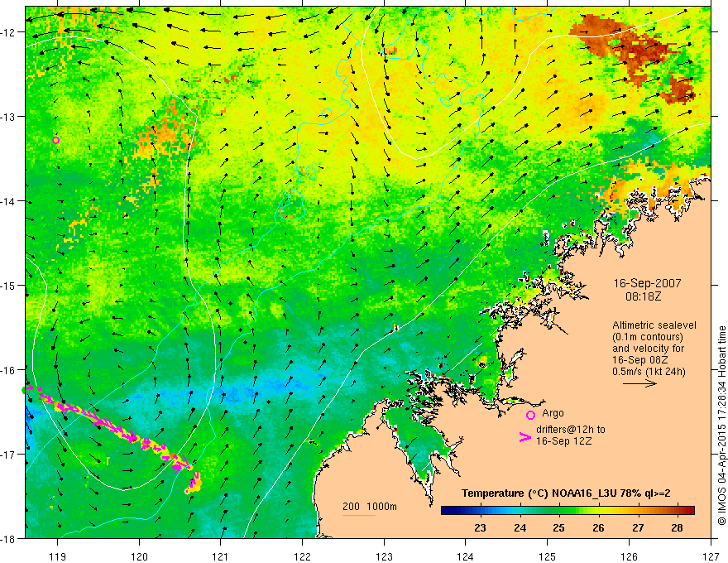Click the cyan 200 1000m isobath legend line
This screenshot has height=563, width=728.
(x=359, y=515)
